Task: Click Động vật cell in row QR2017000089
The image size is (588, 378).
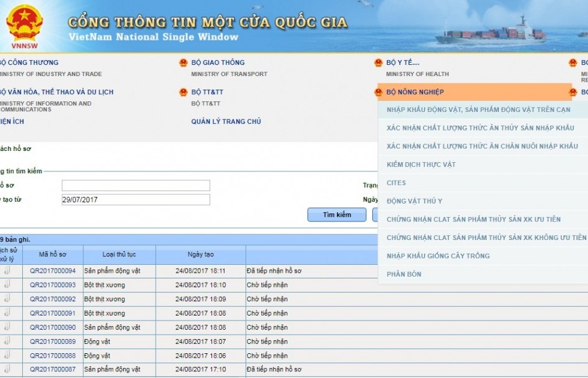Action: [x=97, y=341]
